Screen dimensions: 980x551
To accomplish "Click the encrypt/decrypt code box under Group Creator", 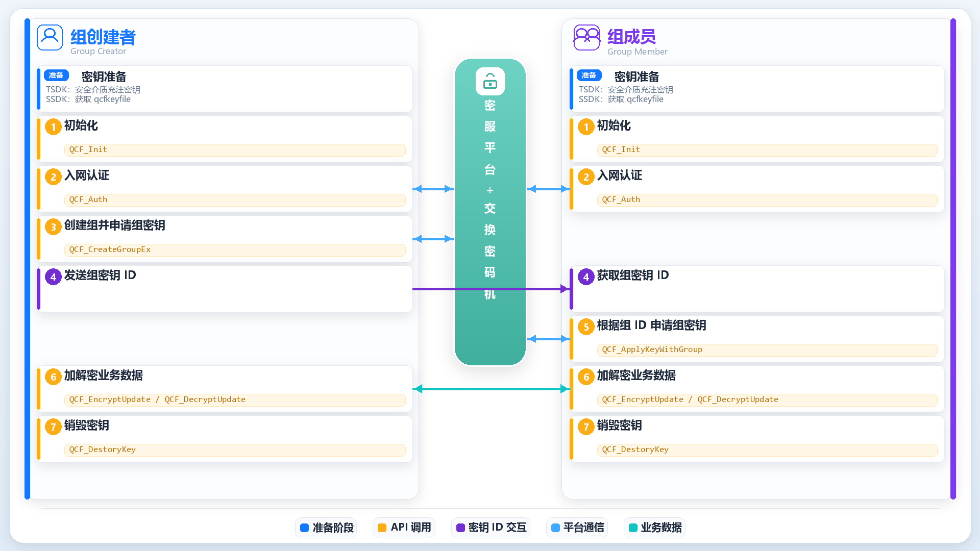I will pyautogui.click(x=235, y=399).
